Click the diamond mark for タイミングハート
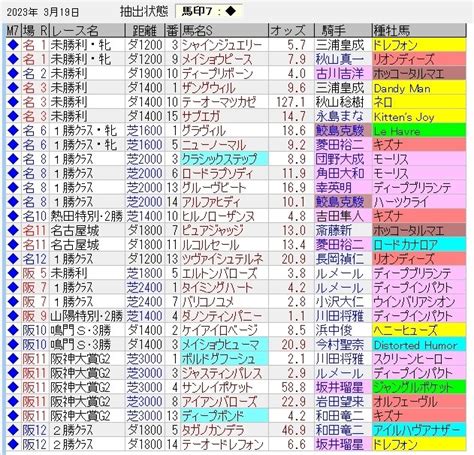Screen dimensions: 474x455 [x=13, y=287]
